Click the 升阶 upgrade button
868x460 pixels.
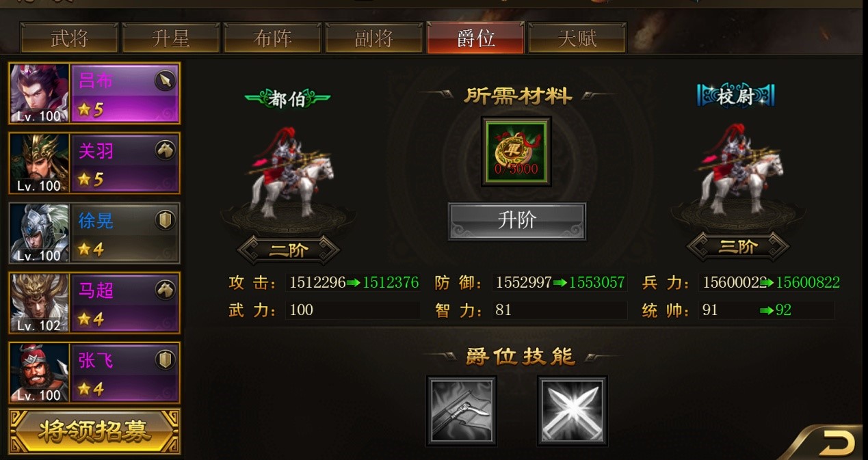tap(517, 221)
